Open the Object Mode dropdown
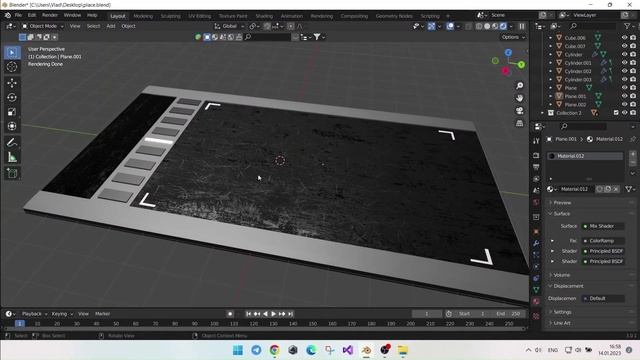The height and width of the screenshot is (360, 640). coord(43,26)
